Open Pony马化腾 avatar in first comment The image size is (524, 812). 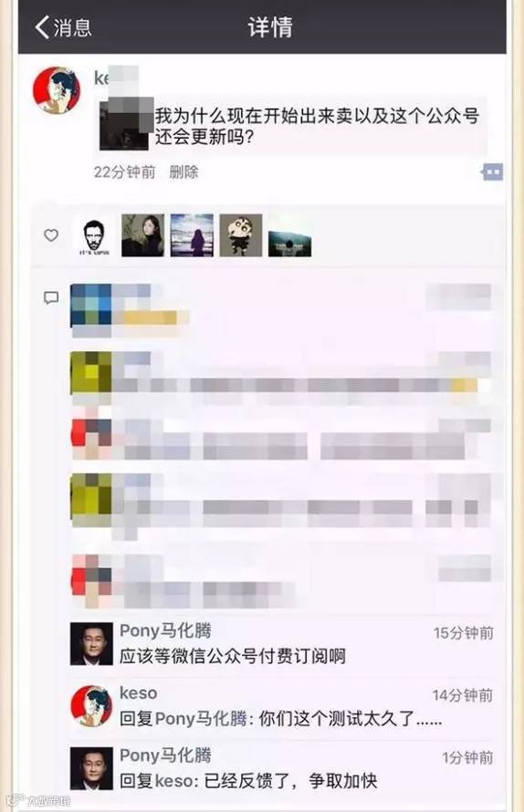(x=91, y=644)
